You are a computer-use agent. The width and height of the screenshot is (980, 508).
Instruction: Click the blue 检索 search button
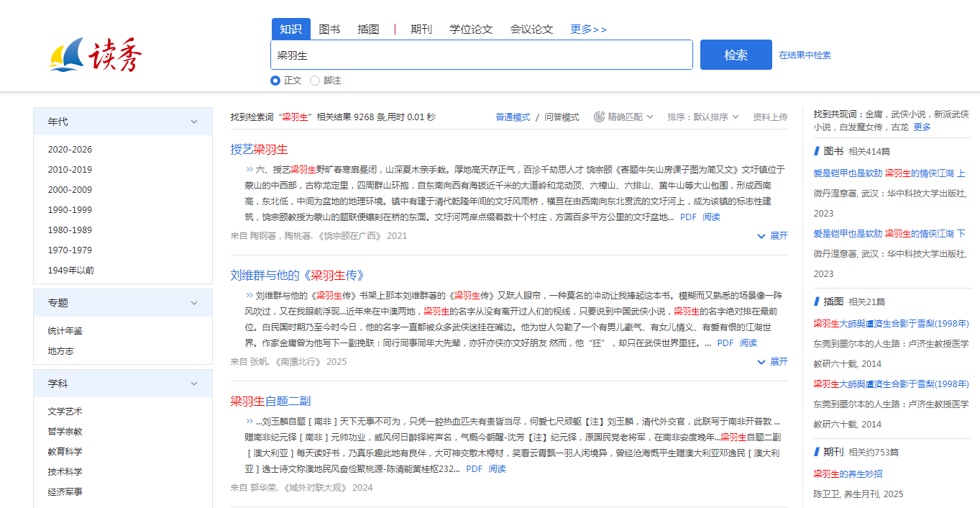736,55
